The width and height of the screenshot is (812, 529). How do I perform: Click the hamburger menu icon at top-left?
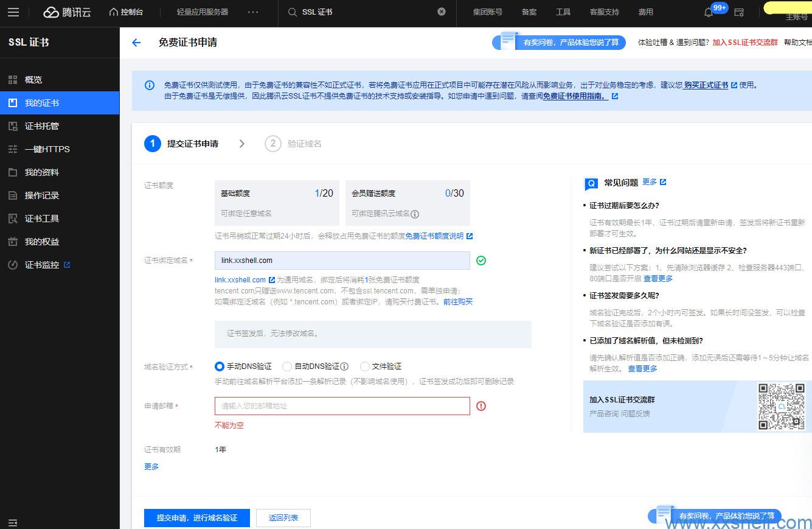13,12
